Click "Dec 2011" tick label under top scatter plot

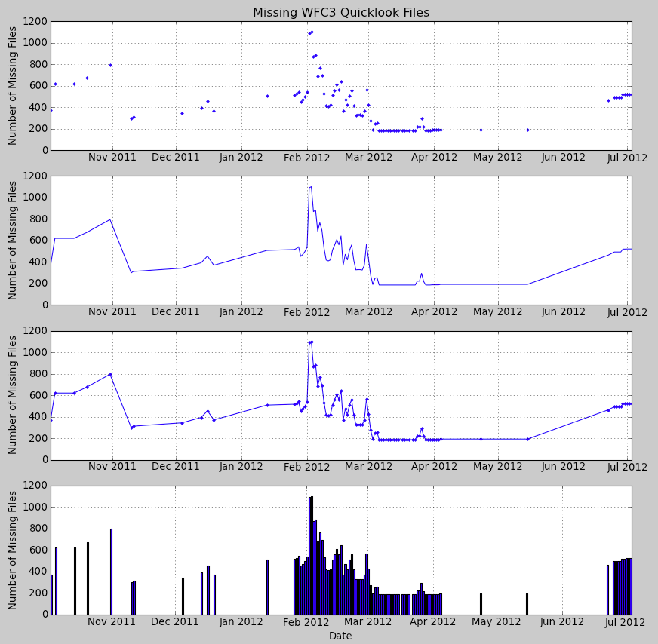[x=175, y=158]
